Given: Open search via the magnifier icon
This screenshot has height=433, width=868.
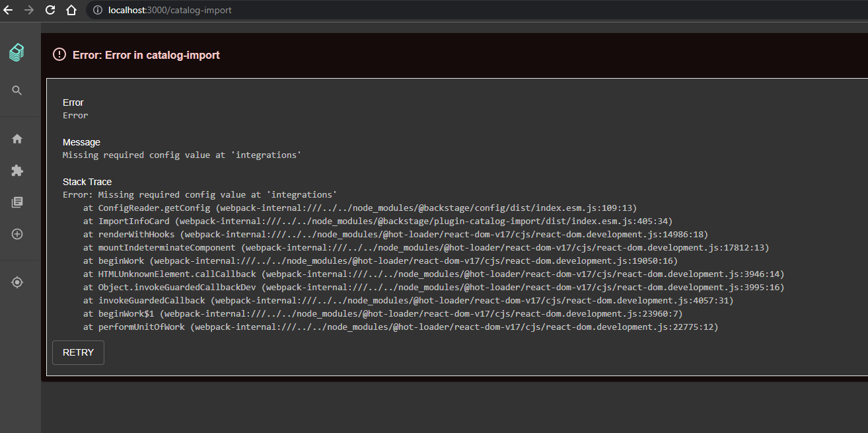Looking at the screenshot, I should pos(17,91).
